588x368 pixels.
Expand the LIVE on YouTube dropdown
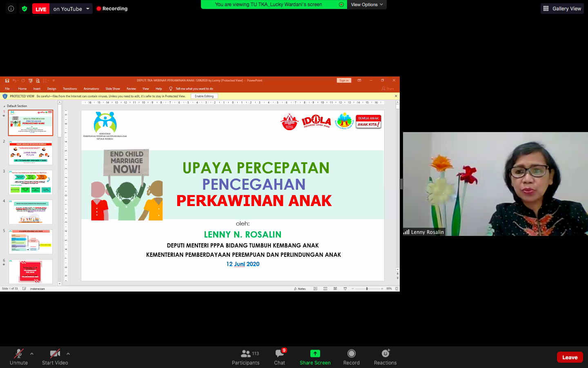87,9
